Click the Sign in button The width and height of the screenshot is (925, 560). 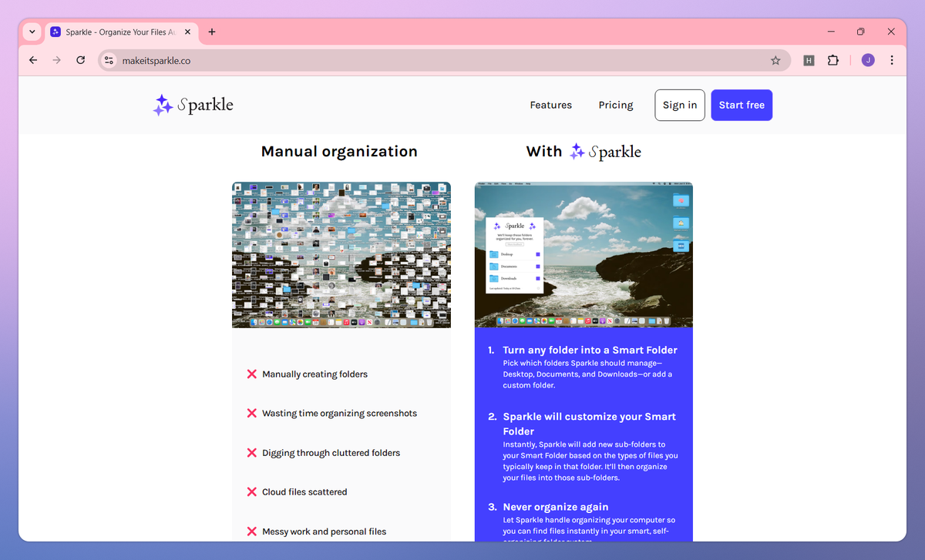pos(680,105)
